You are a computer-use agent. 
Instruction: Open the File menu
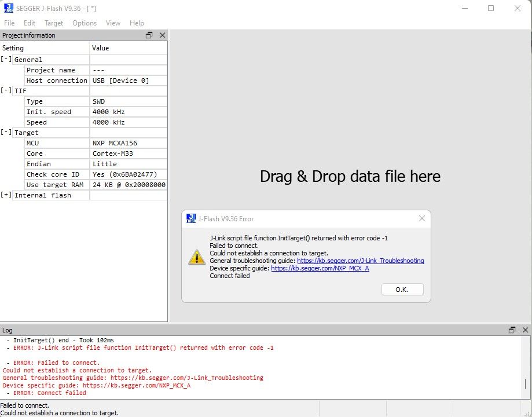(9, 23)
